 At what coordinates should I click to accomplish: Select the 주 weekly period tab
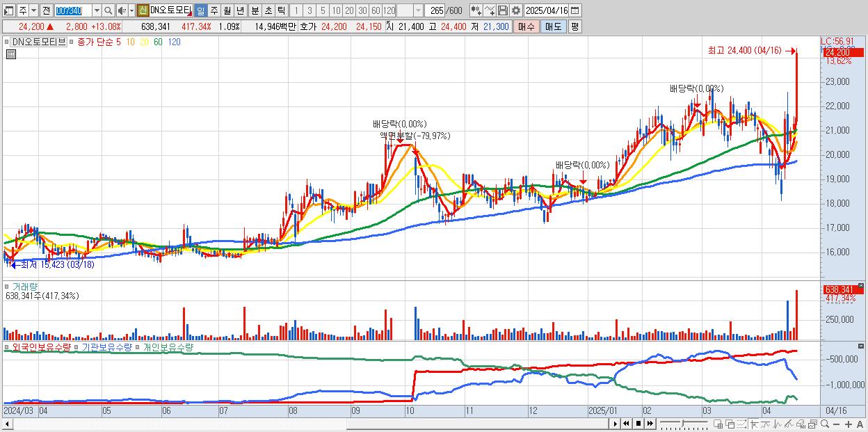[x=214, y=11]
